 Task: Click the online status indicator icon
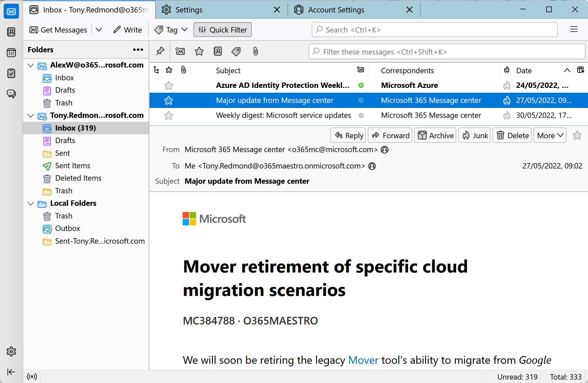[x=32, y=376]
